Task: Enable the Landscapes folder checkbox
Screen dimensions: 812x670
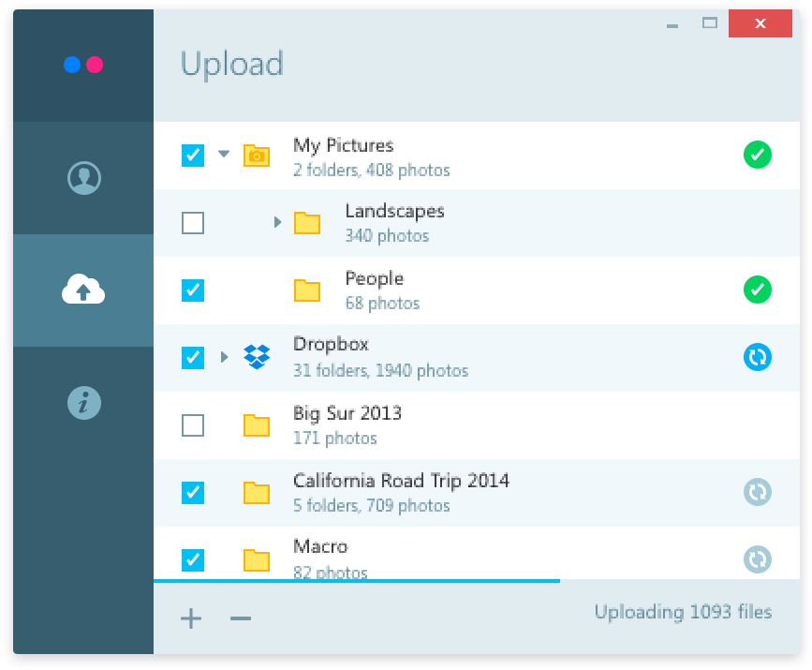Action: pyautogui.click(x=192, y=222)
